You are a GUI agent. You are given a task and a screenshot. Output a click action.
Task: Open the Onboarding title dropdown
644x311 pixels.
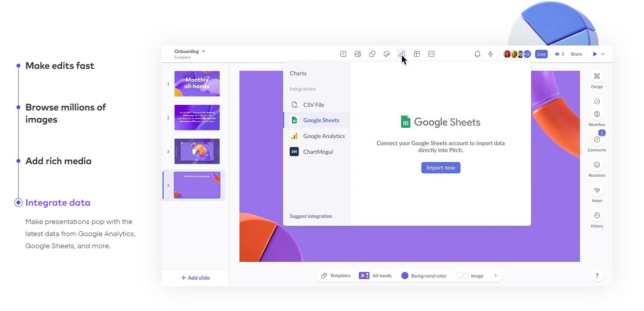click(x=190, y=52)
